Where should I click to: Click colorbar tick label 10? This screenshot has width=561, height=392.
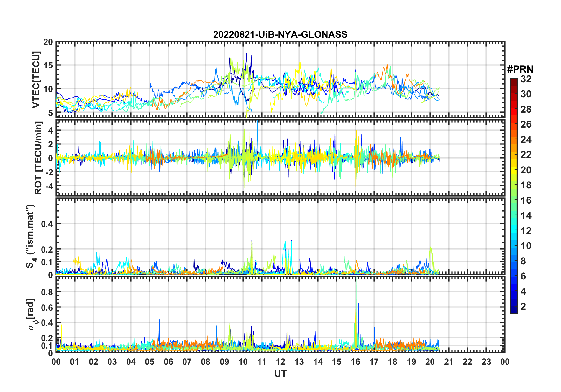pos(526,246)
